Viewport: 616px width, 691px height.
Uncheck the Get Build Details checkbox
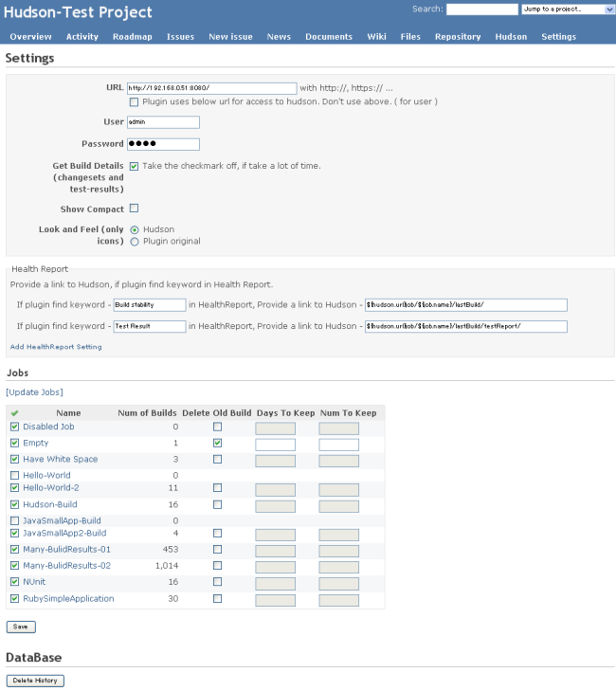134,166
